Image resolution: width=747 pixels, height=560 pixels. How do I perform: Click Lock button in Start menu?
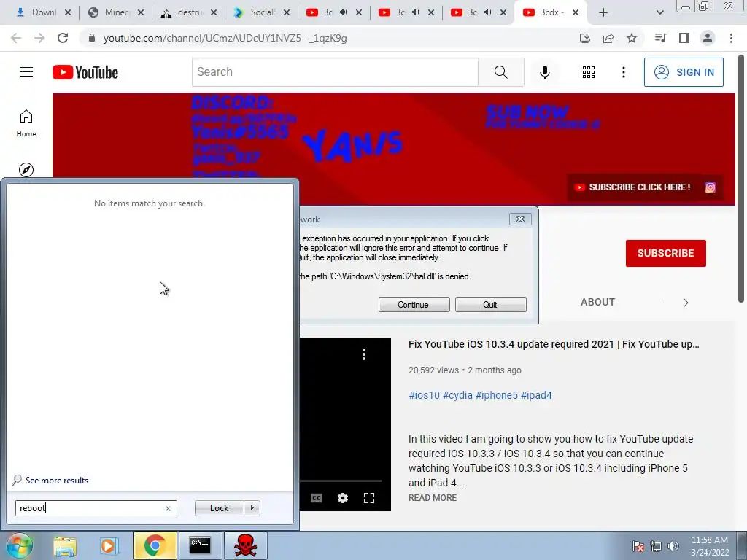click(219, 508)
